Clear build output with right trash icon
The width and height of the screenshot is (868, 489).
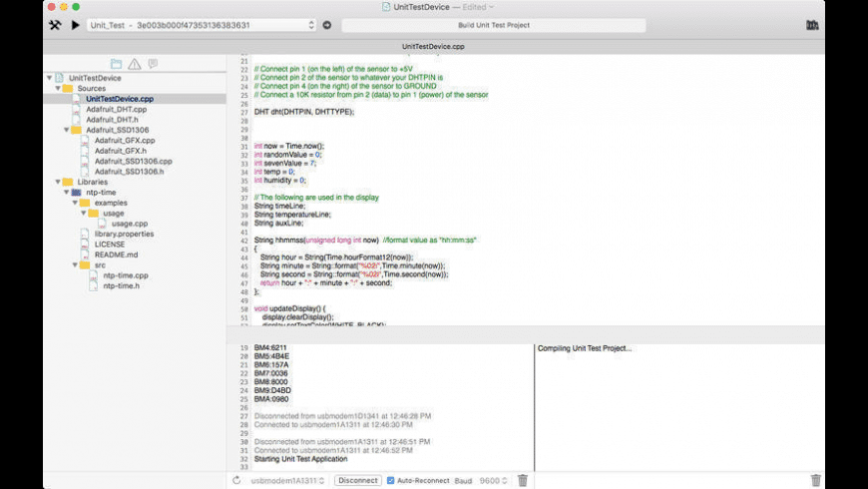tap(815, 480)
